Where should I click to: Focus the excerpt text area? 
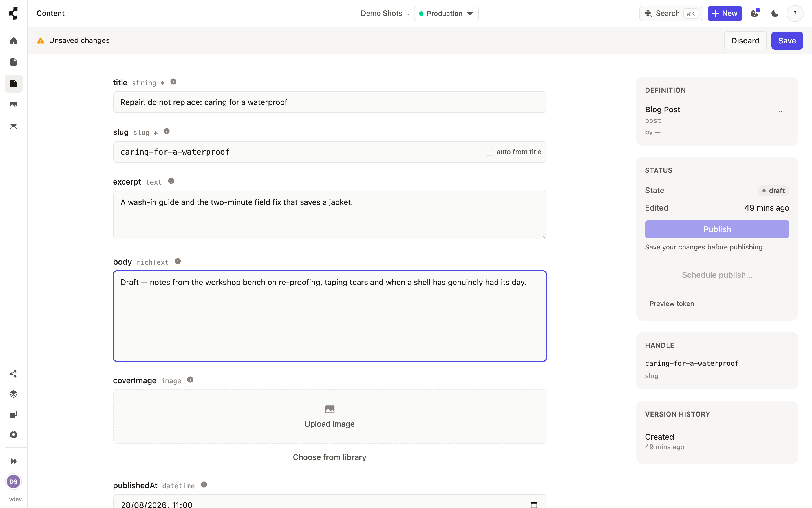coord(330,215)
